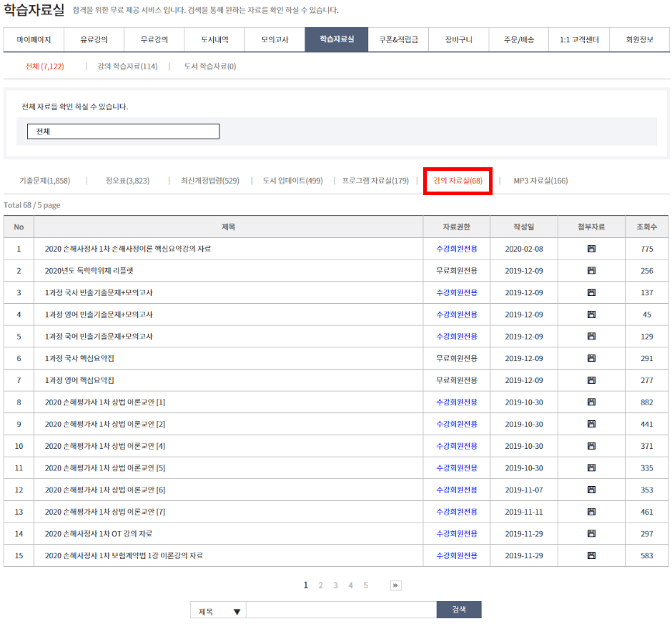Download attachment for 1과정 영어 핵심요약집
672x624 pixels.
591,380
